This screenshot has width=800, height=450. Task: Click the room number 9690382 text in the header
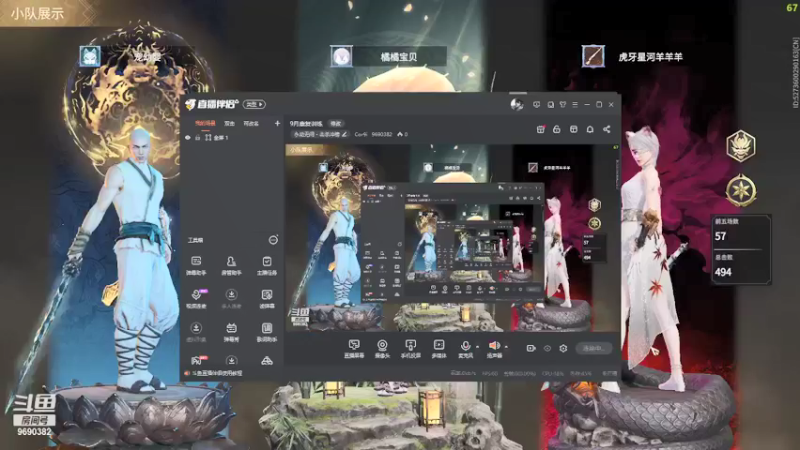click(x=382, y=134)
